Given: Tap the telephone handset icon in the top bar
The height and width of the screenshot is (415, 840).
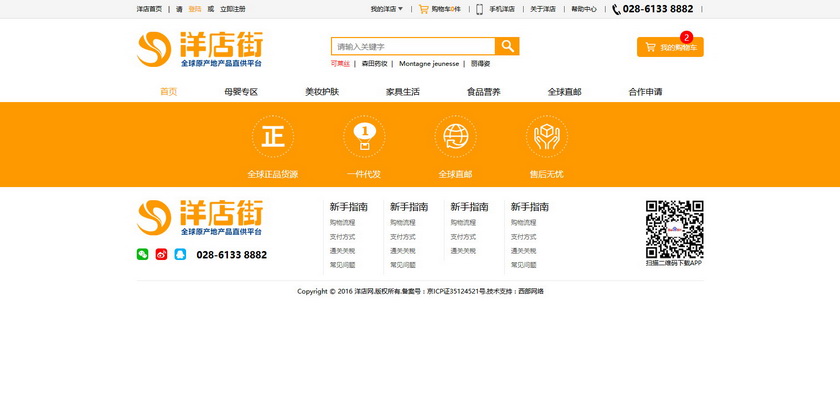Looking at the screenshot, I should tap(617, 9).
